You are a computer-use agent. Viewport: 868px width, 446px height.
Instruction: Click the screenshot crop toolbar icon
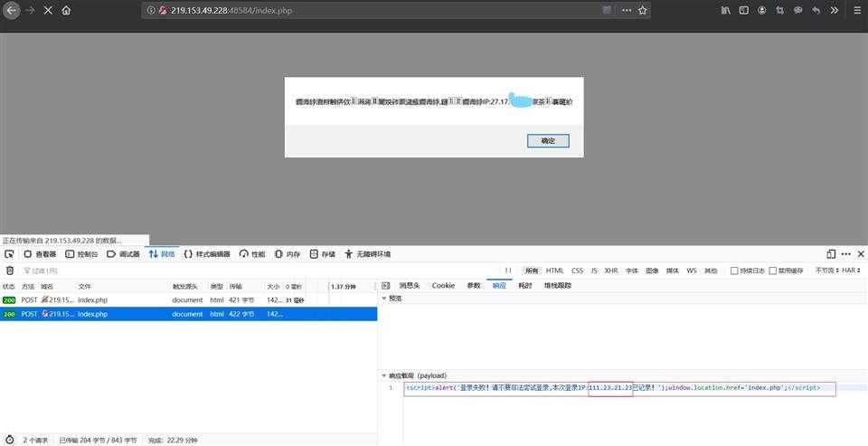780,11
